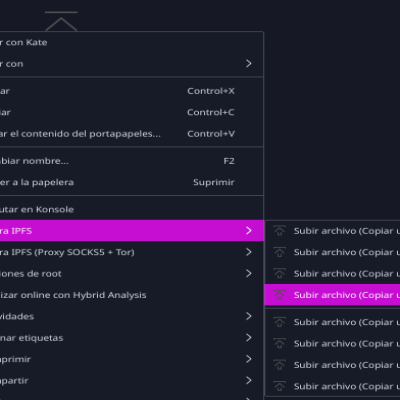
Task: Click upload icon of second submenu entry
Action: pos(279,252)
